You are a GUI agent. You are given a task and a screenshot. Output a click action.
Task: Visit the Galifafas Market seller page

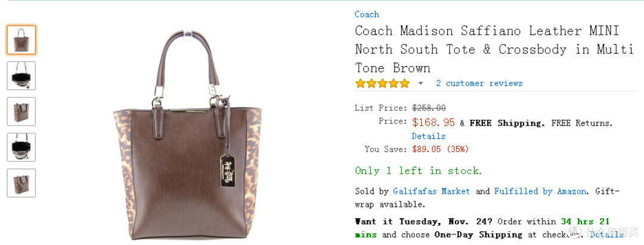pyautogui.click(x=431, y=191)
